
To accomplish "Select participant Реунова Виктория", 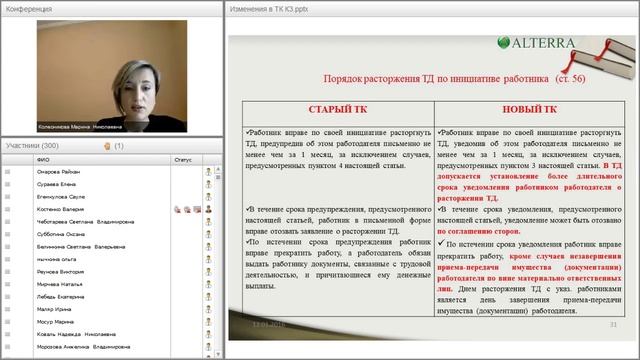I will pyautogui.click(x=60, y=272).
